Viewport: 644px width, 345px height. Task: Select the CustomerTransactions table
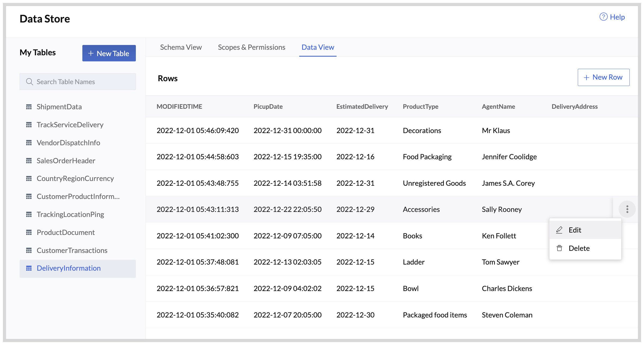coord(72,250)
